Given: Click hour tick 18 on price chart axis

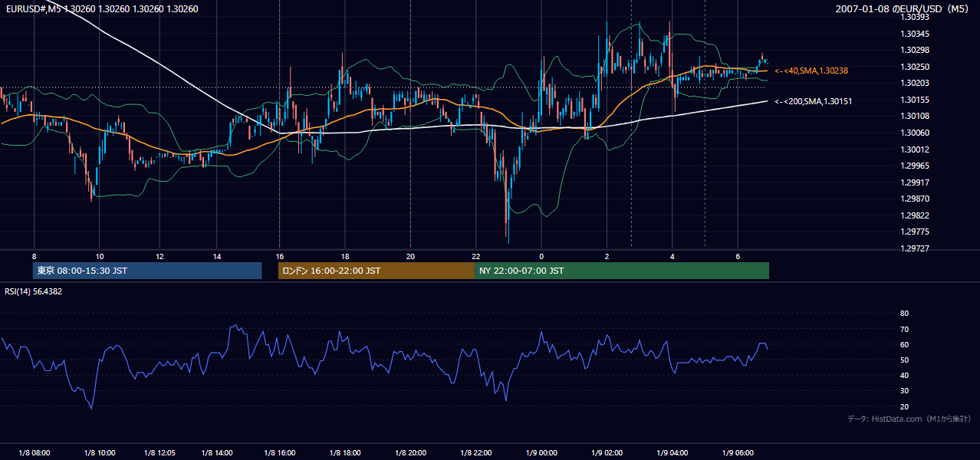Looking at the screenshot, I should [345, 256].
